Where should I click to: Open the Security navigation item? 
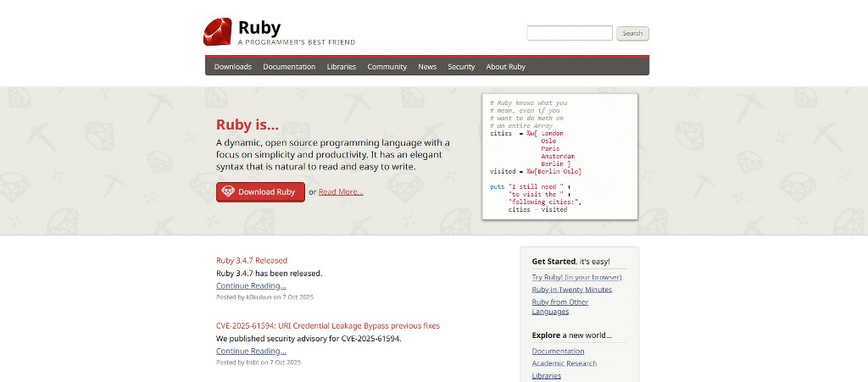(461, 66)
